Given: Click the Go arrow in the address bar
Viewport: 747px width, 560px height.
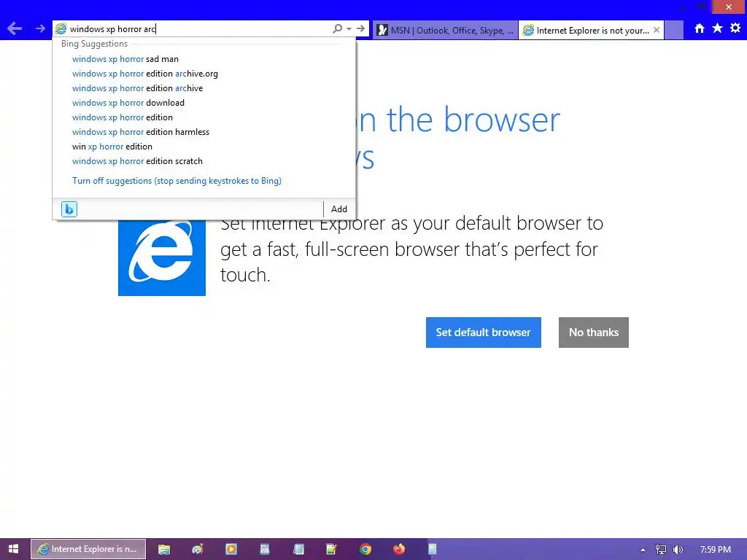Looking at the screenshot, I should coord(360,28).
